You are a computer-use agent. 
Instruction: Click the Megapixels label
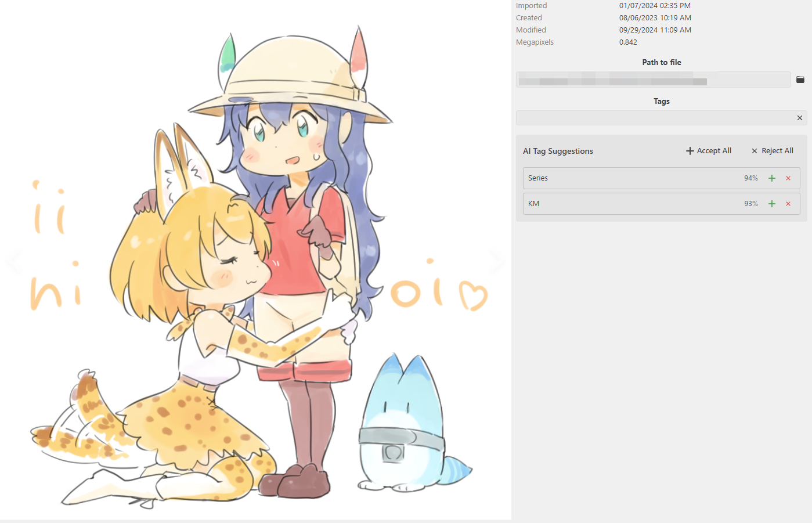click(535, 42)
